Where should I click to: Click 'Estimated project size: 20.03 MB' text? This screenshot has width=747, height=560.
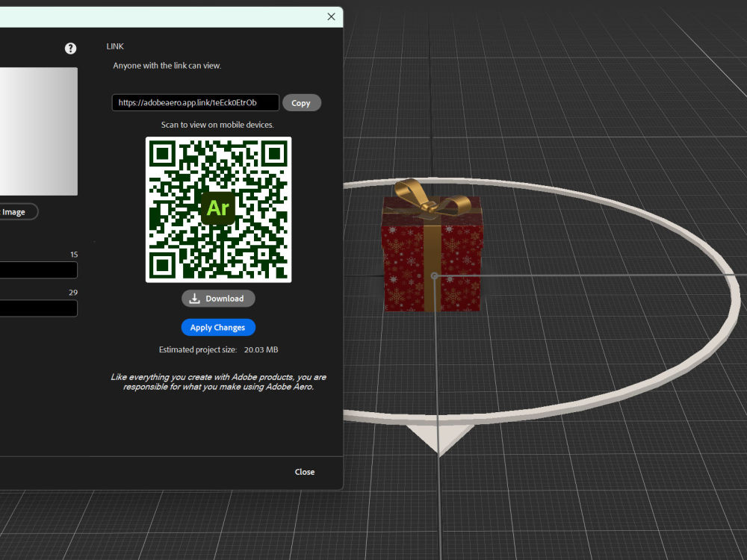[218, 349]
